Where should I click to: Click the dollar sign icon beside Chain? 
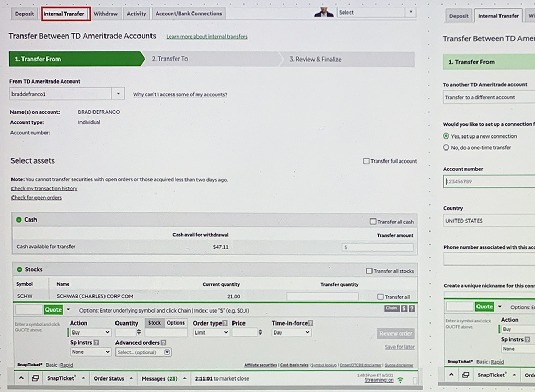404,309
